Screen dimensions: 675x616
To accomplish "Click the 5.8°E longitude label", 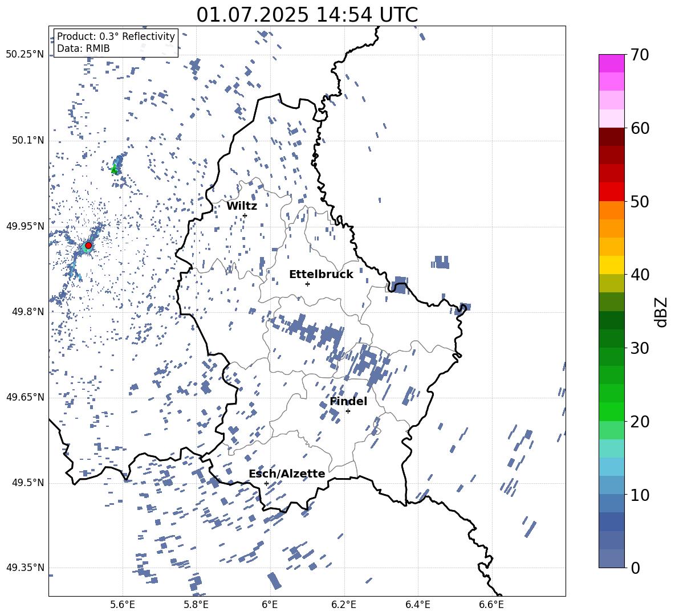I will [x=196, y=605].
